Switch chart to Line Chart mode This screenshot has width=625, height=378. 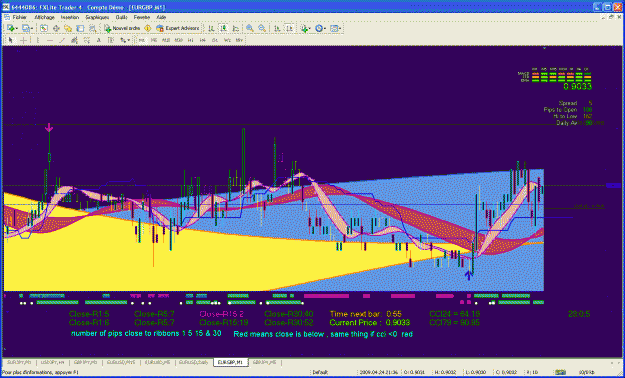pos(236,28)
